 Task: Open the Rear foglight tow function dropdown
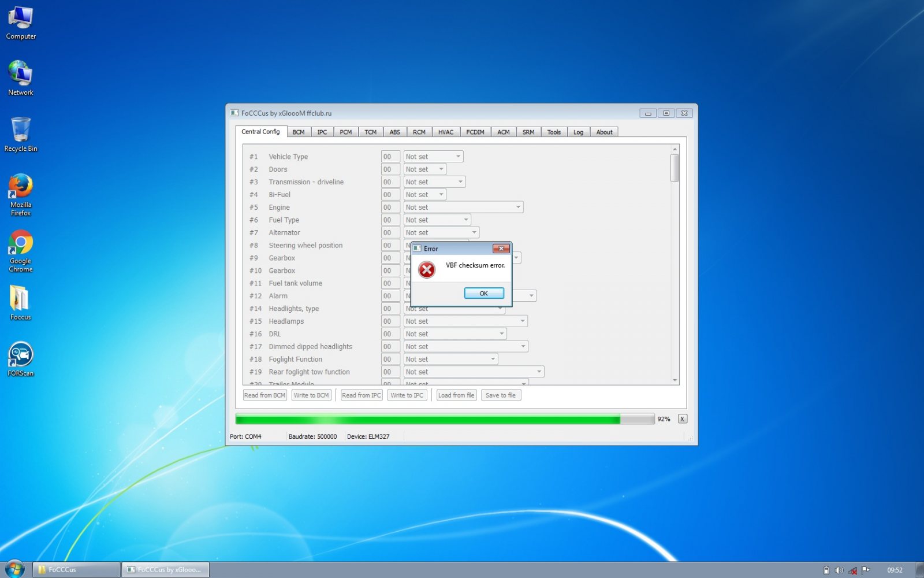[474, 372]
